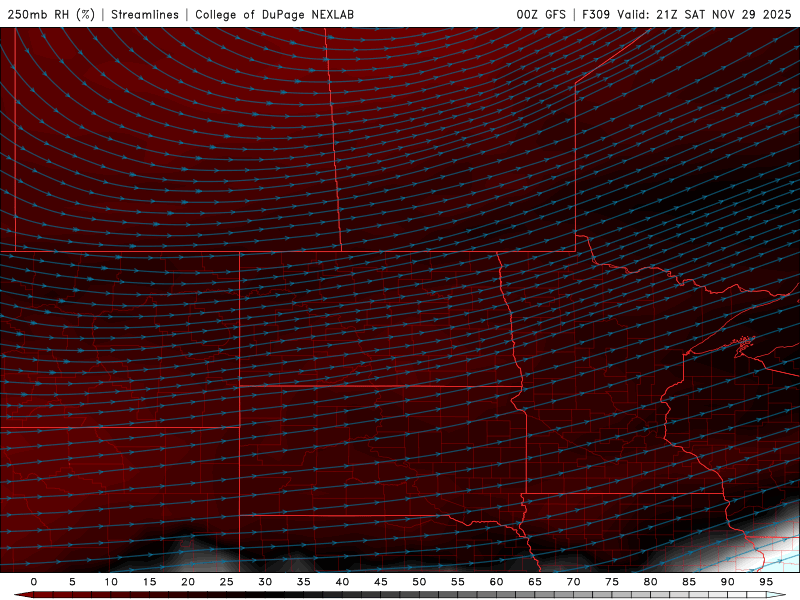Click the colorbar label '30'

265,582
